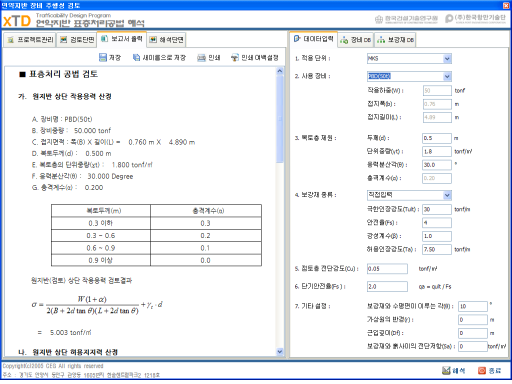Click the 나. 원지반 상단 허용지지력 산정 heading
512x384 pixels.
[68, 352]
